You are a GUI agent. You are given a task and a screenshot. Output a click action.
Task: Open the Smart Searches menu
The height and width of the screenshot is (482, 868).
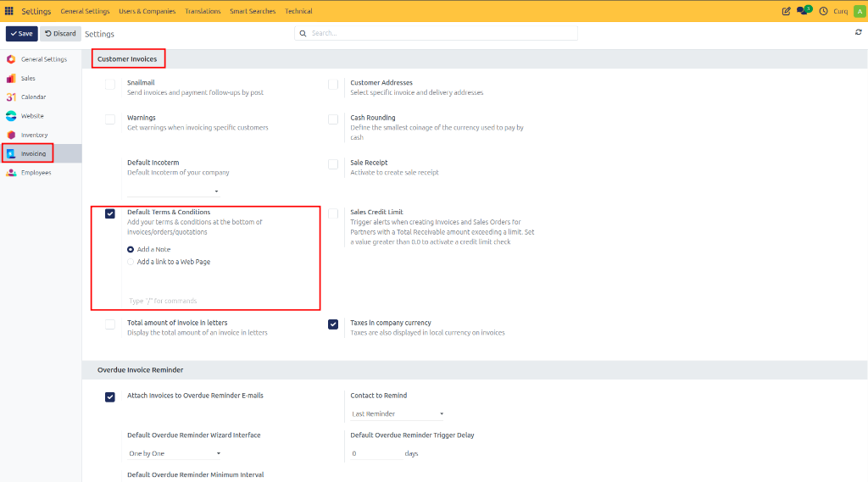253,11
